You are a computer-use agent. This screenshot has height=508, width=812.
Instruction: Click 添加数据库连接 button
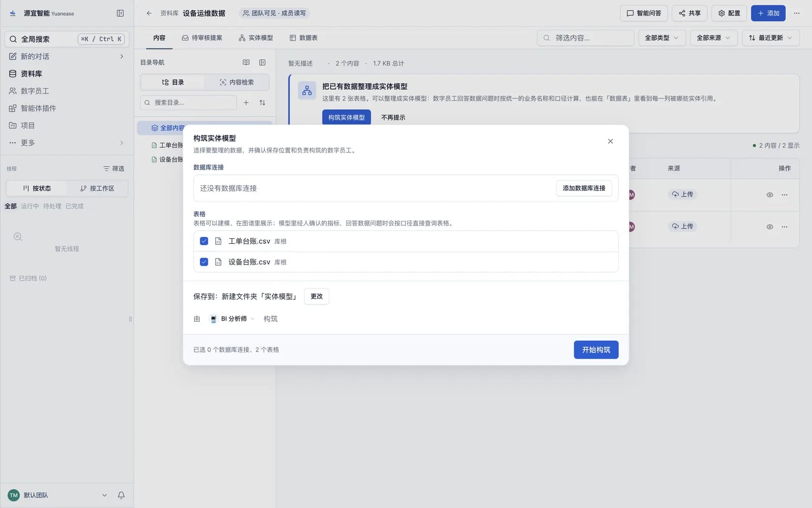pos(584,188)
